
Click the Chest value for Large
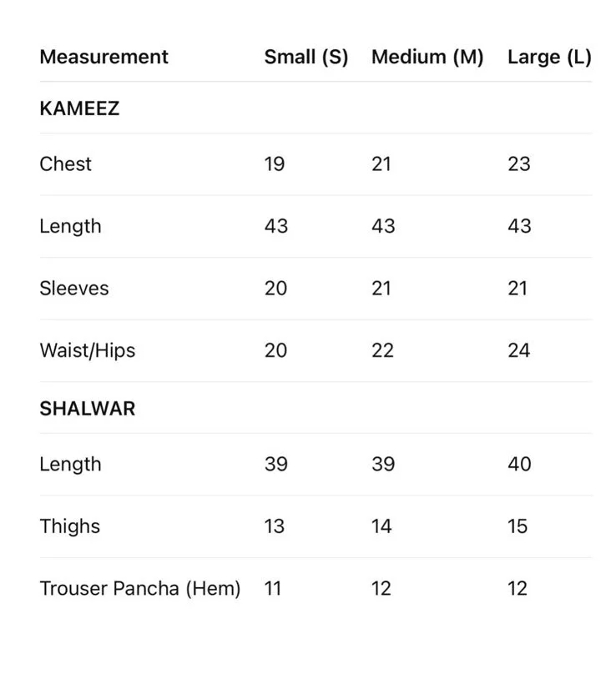[518, 163]
